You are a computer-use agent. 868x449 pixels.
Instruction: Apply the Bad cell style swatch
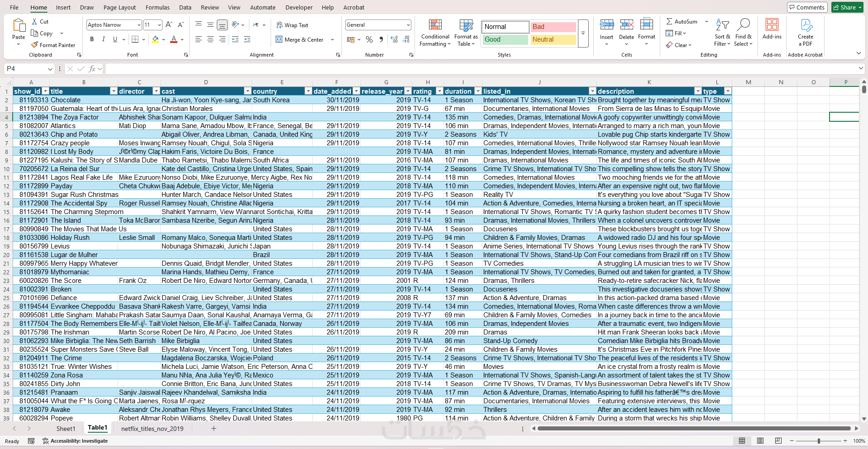553,27
